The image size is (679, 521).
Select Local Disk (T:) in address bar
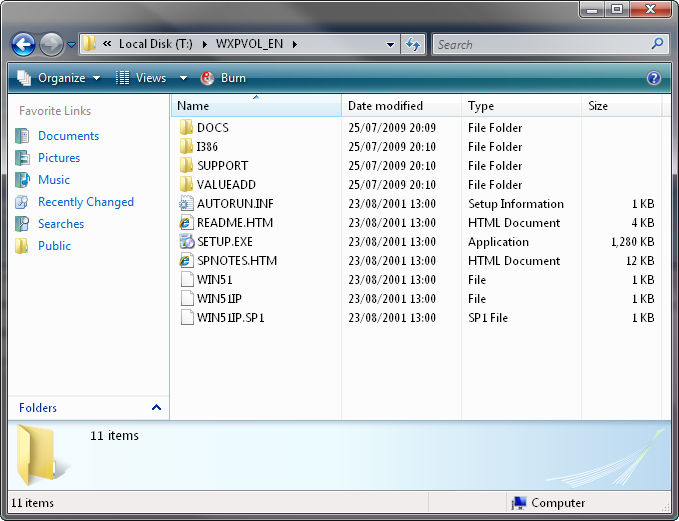point(156,44)
